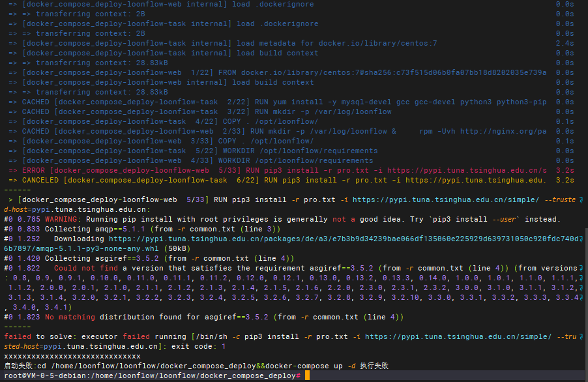Image resolution: width=588 pixels, height=382 pixels.
Task: Click 'loonflow-web 3/33 COPY . /opt/loonflow/' line
Action: pos(291,141)
